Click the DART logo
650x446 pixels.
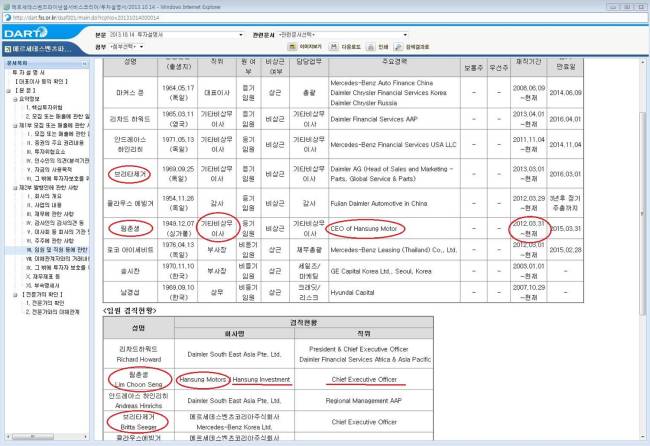26,33
